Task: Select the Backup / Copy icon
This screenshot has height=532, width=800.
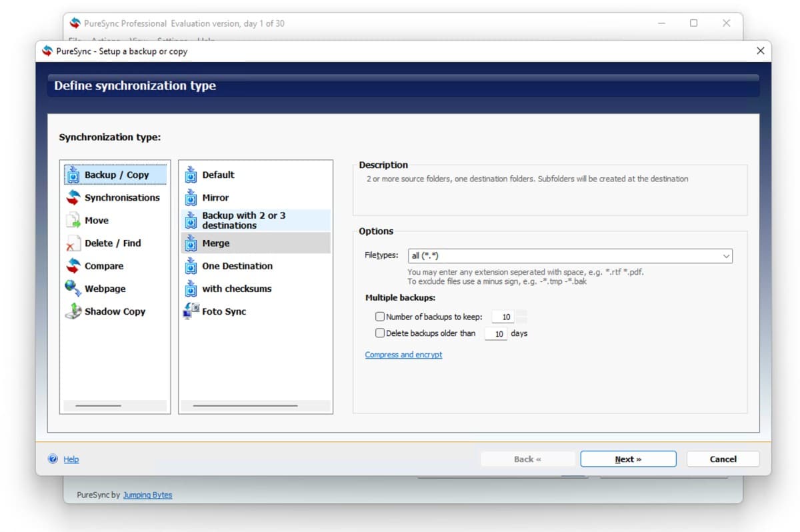Action: coord(73,175)
